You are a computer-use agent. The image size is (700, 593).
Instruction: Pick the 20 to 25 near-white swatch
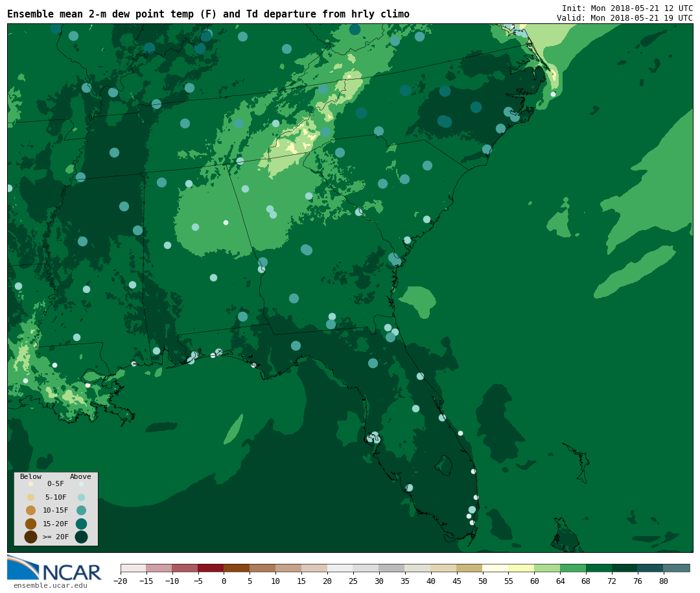pos(340,568)
